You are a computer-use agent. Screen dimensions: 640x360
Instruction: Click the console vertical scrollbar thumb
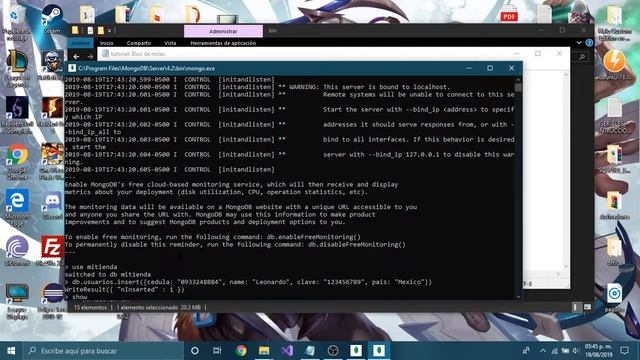coord(518,87)
